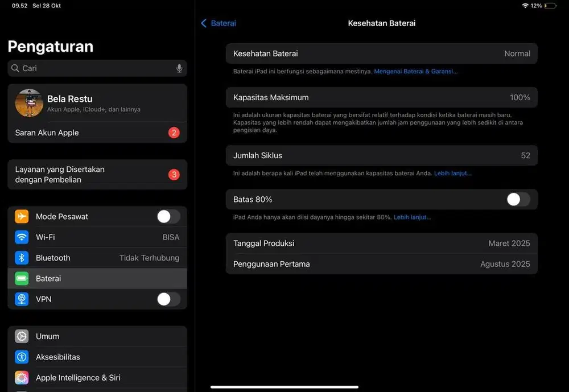Open Mengenai Baterai & Garansi link
The height and width of the screenshot is (392, 569).
(415, 72)
